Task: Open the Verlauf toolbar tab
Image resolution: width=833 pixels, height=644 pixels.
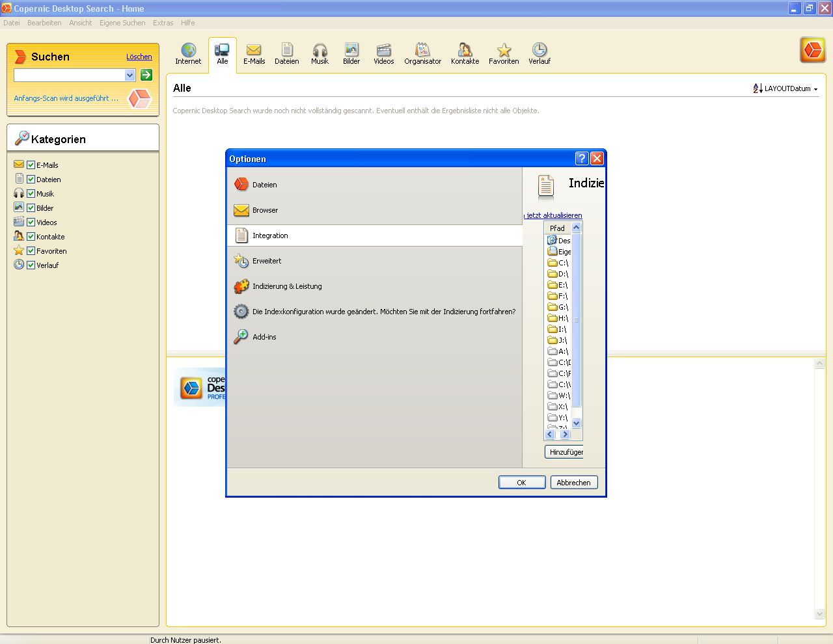Action: point(539,53)
